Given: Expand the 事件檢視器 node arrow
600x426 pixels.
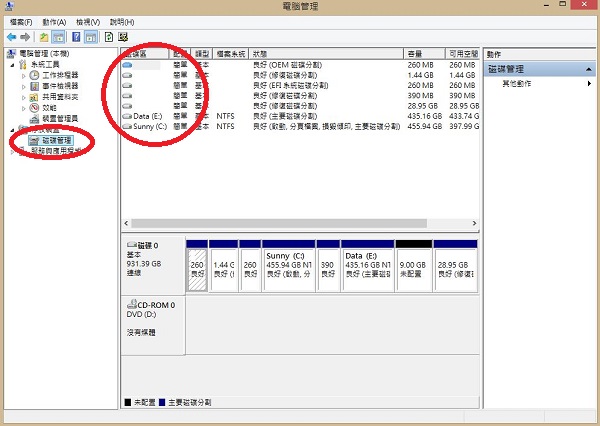Looking at the screenshot, I should point(24,87).
